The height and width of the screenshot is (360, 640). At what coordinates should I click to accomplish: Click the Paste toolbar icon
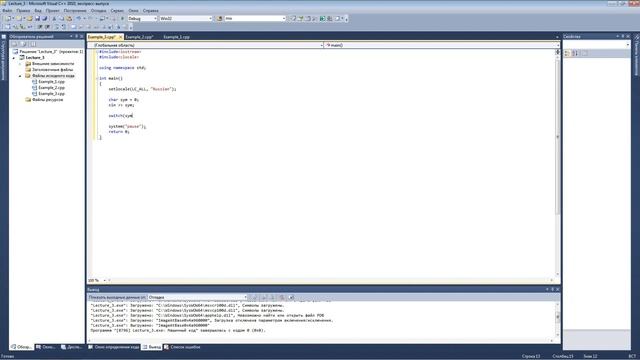(x=69, y=18)
